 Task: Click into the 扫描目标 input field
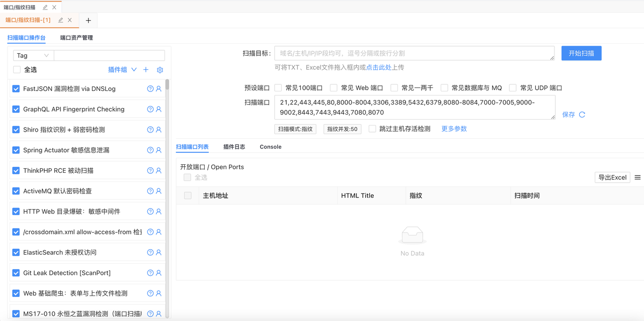pyautogui.click(x=414, y=53)
